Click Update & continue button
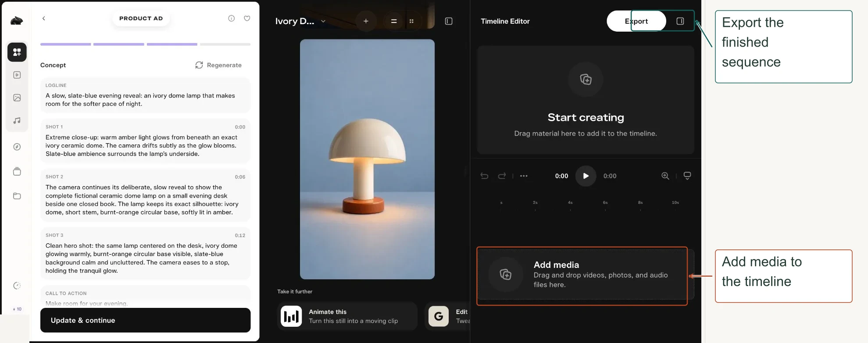Screen dimensions: 868x343 (145, 320)
